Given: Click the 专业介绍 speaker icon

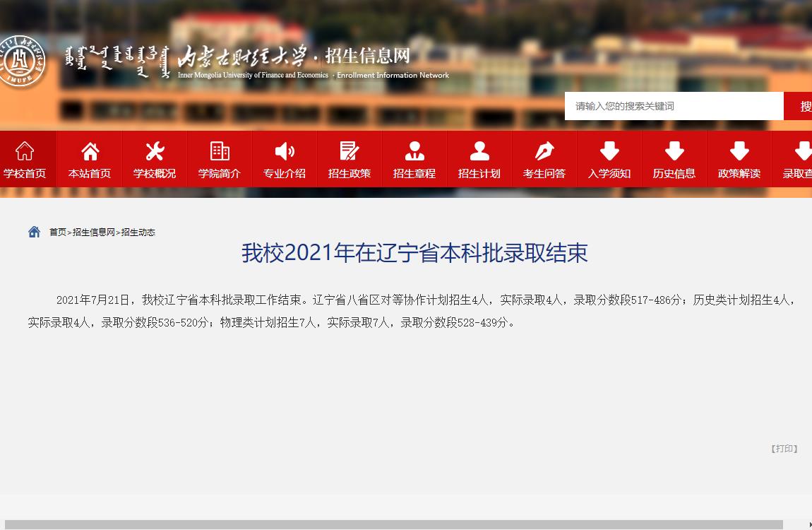Looking at the screenshot, I should [285, 151].
